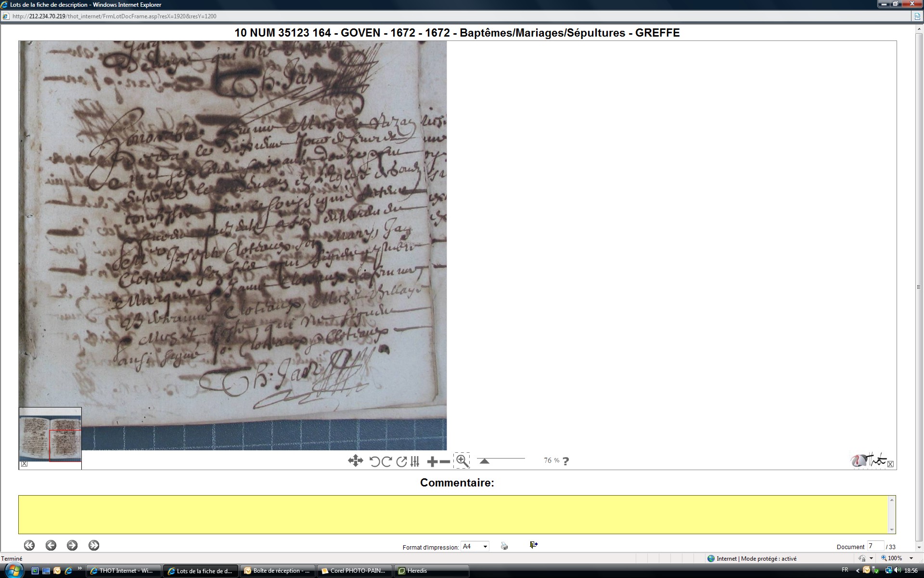Click the exit door icon
The width and height of the screenshot is (924, 578).
tap(533, 545)
